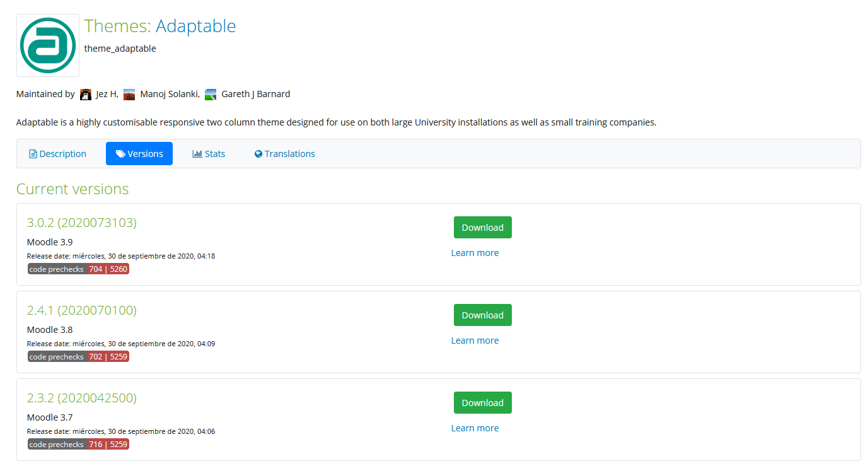Go to the Translations tab

285,154
